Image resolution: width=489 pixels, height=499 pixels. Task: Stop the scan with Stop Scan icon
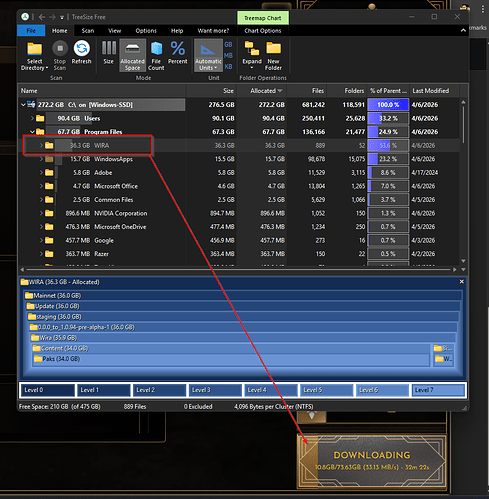tap(60, 56)
